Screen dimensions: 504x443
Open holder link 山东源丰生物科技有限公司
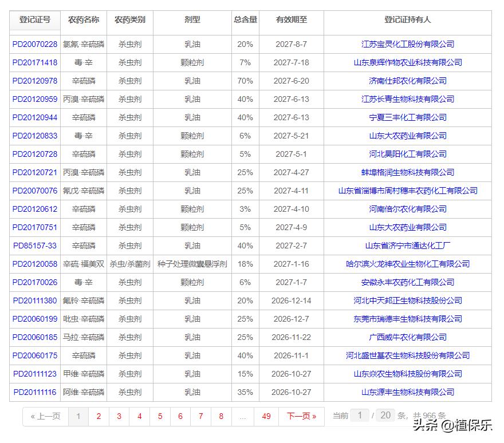point(407,392)
